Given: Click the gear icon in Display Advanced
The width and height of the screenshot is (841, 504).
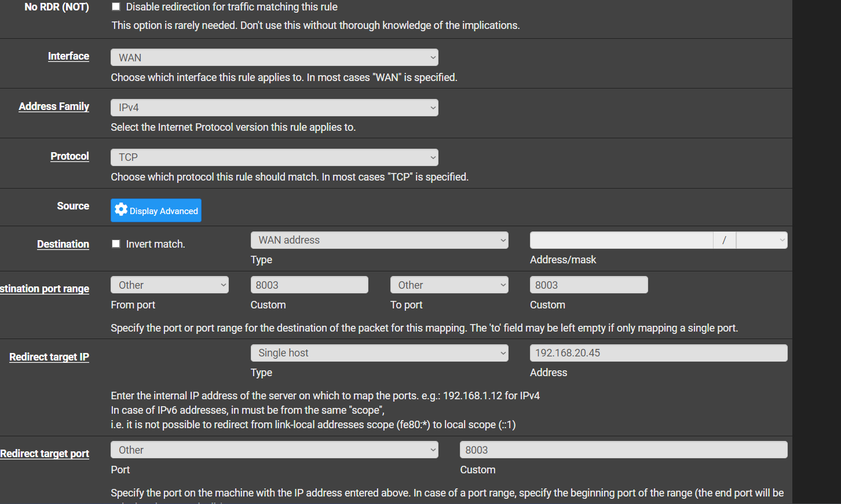Looking at the screenshot, I should pyautogui.click(x=121, y=209).
